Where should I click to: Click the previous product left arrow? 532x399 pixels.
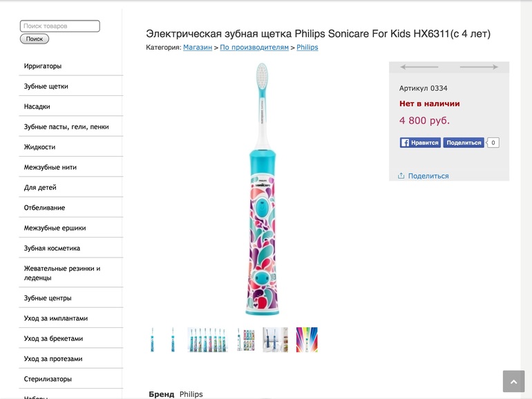[419, 67]
